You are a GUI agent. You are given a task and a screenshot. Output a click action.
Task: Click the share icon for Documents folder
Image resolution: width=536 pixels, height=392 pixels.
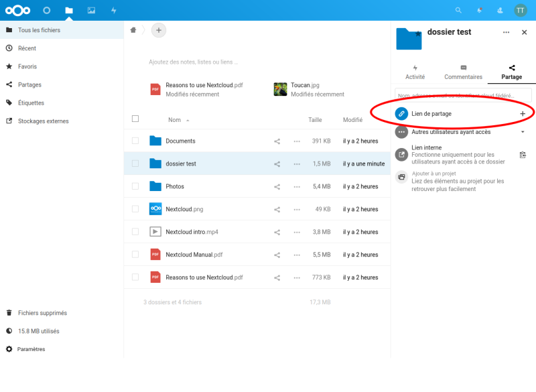277,141
